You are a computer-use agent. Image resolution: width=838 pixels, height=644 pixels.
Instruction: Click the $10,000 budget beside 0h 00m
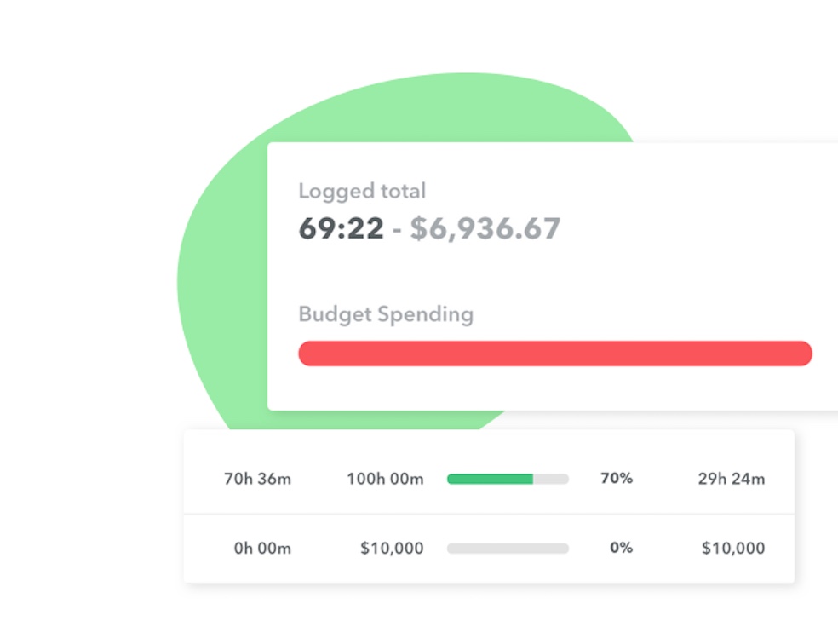point(392,549)
